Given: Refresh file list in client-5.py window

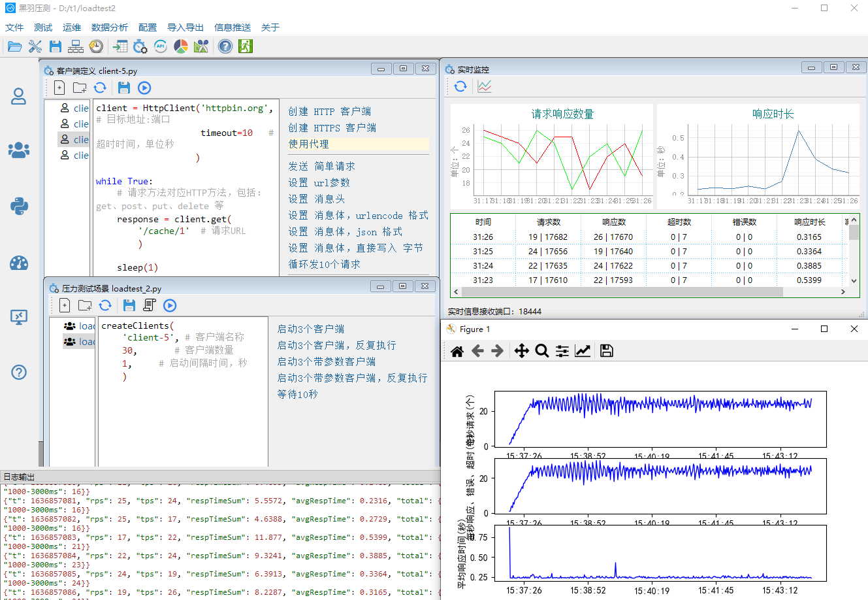Looking at the screenshot, I should click(100, 88).
